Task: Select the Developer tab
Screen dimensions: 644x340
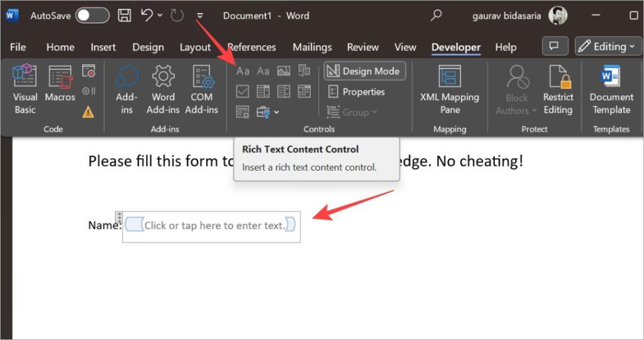Action: [456, 47]
